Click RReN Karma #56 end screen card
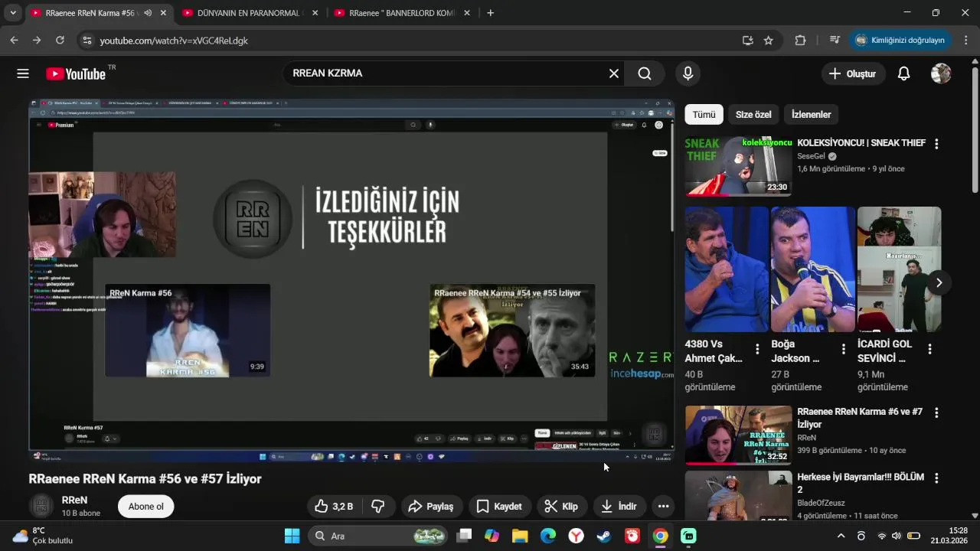 (188, 331)
